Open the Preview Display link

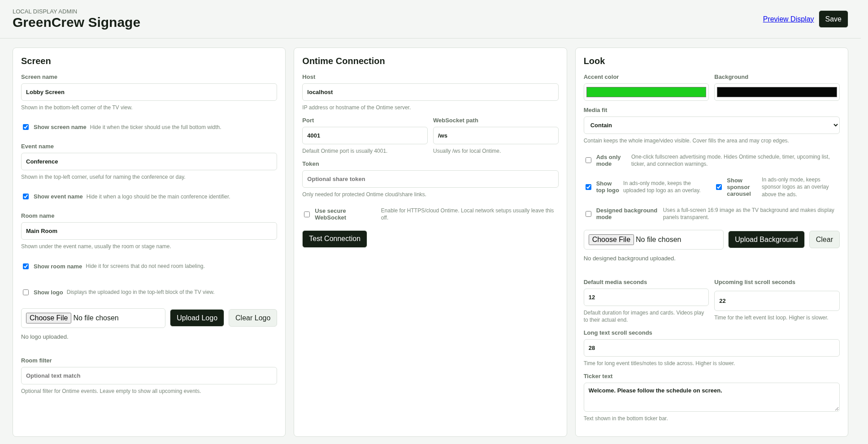pyautogui.click(x=788, y=19)
